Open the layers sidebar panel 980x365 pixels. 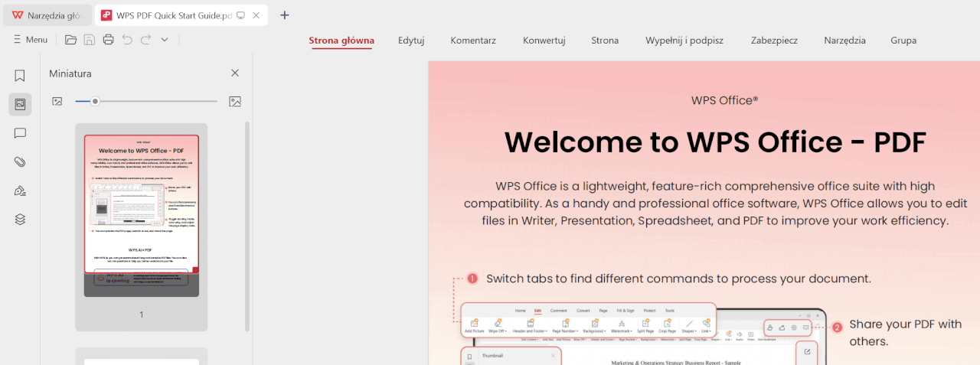click(x=20, y=220)
